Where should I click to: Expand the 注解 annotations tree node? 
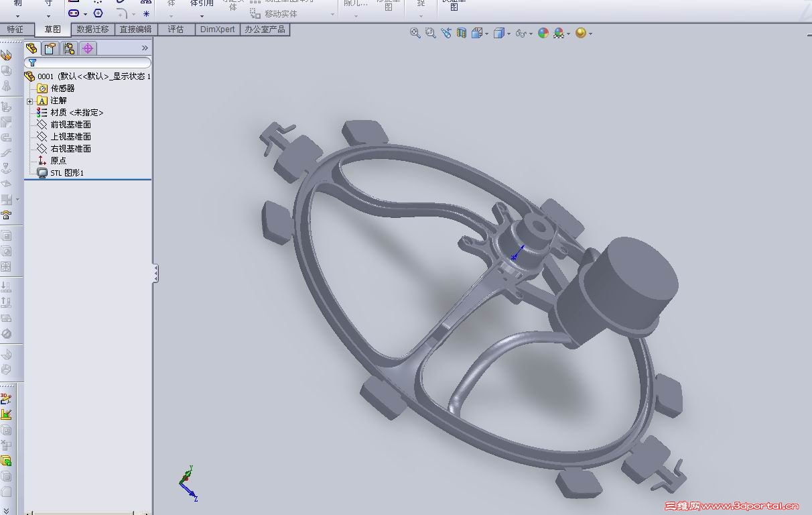click(29, 101)
